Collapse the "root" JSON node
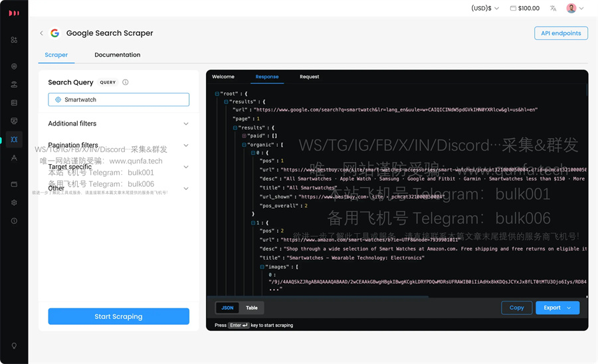598x364 pixels. tap(217, 94)
